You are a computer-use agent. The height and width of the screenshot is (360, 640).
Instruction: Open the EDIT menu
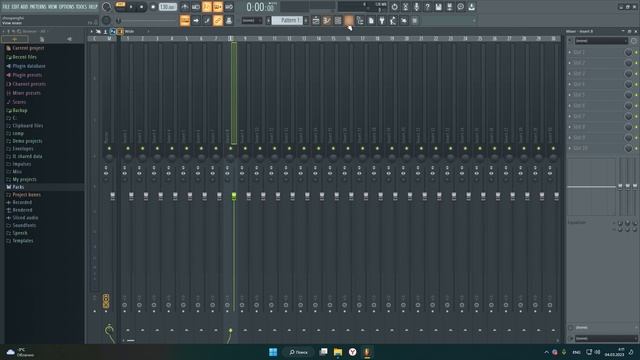click(x=15, y=7)
